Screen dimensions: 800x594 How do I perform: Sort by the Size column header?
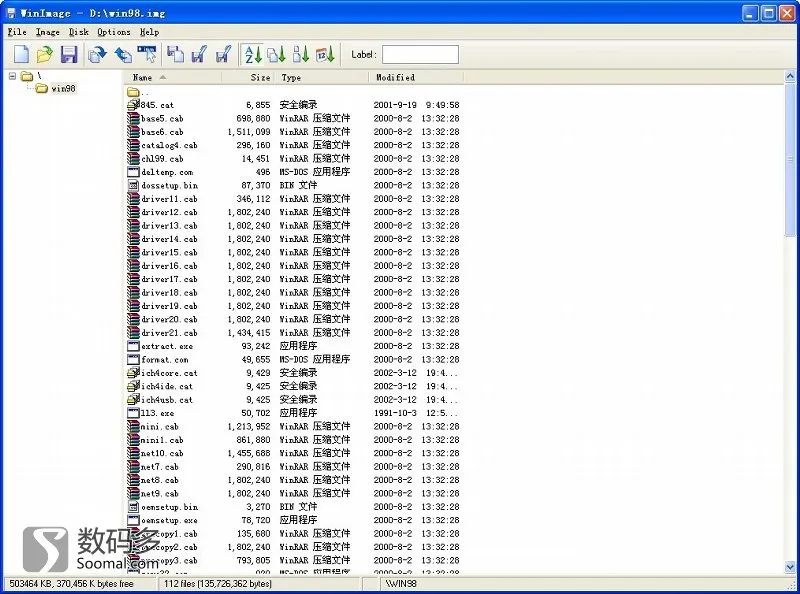click(x=249, y=78)
